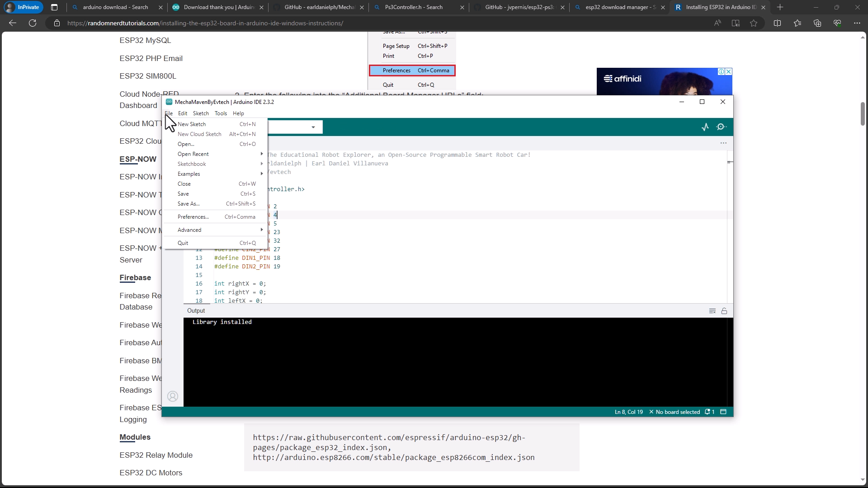Open the Tools menu in Arduino IDE
Image resolution: width=868 pixels, height=488 pixels.
(x=221, y=113)
